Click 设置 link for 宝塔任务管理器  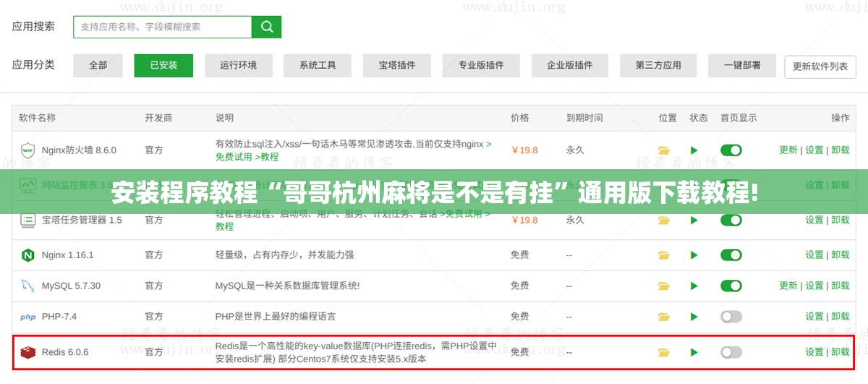[814, 220]
